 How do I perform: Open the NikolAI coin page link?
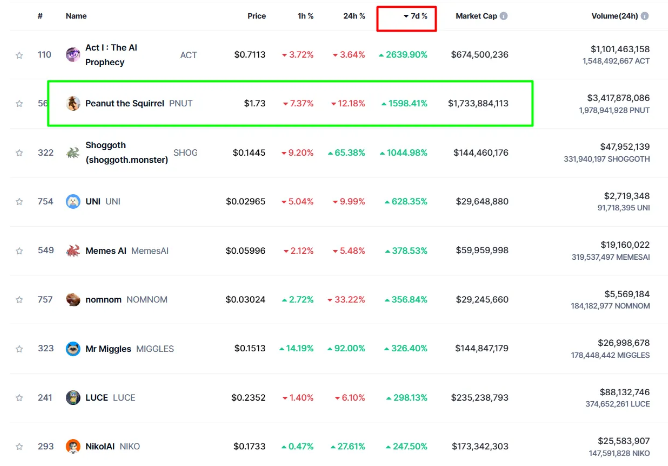coord(100,446)
